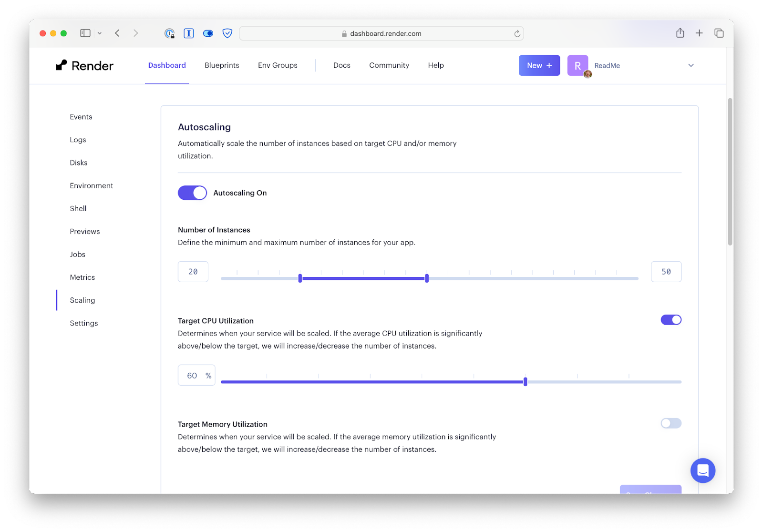763x532 pixels.
Task: Disable Target CPU Utilization toggle
Action: point(671,320)
